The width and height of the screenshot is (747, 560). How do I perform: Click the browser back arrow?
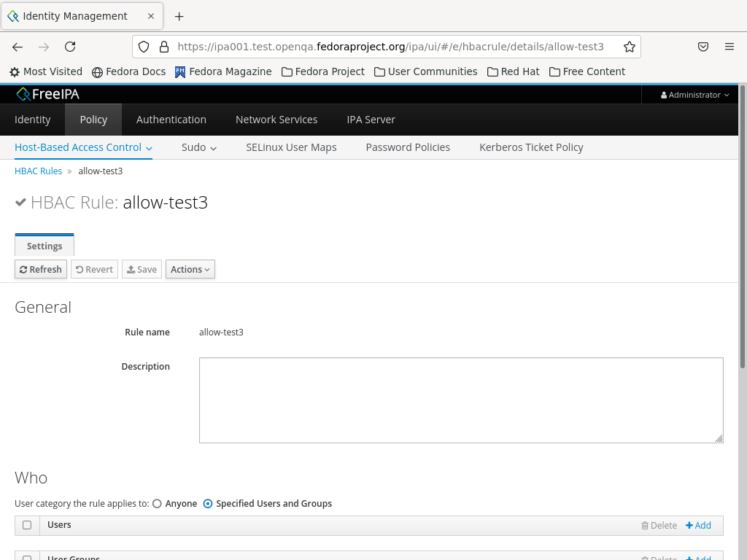(18, 47)
